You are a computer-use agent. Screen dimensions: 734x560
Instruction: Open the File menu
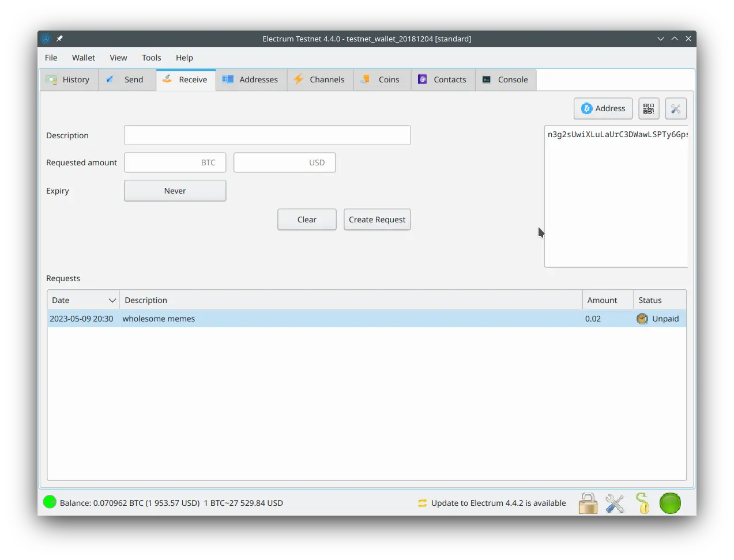[x=51, y=58]
